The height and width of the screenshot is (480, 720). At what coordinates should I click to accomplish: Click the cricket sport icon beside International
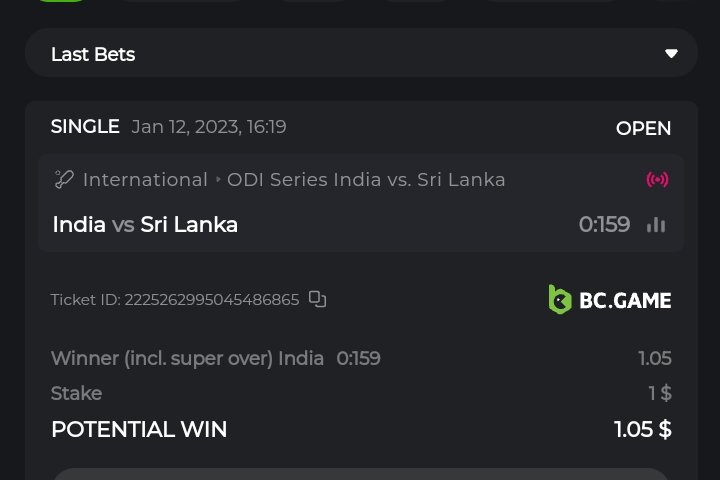click(x=64, y=180)
